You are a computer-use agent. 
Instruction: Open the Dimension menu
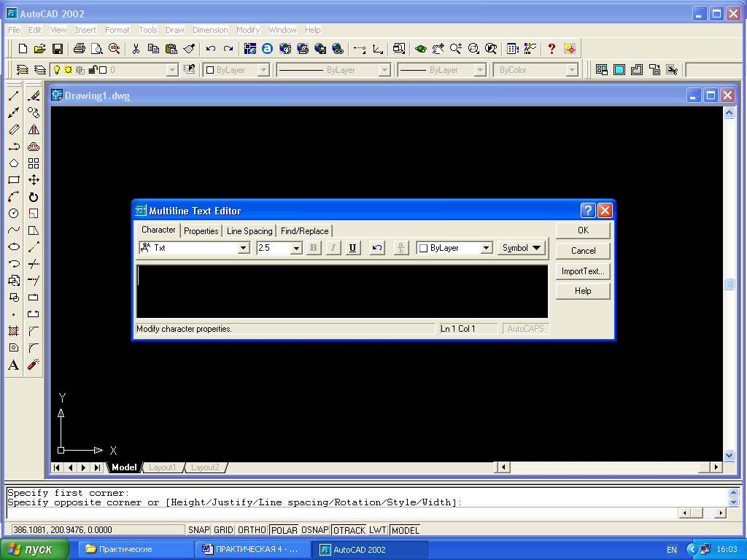[x=210, y=30]
